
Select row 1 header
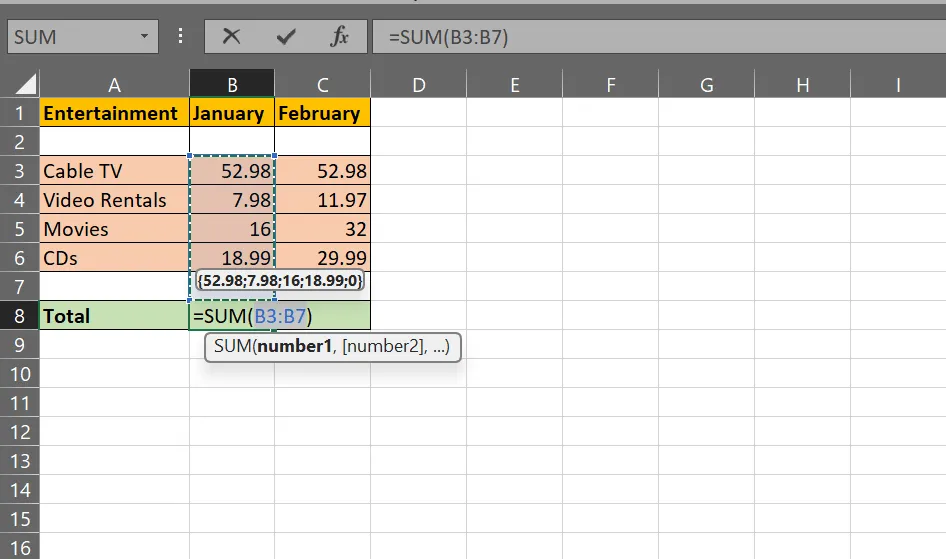[19, 113]
